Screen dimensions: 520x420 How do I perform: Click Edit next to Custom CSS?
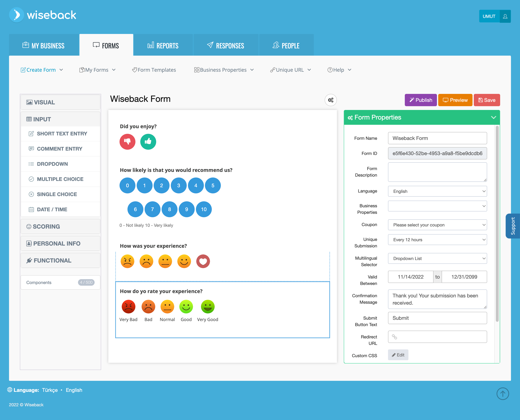click(398, 355)
